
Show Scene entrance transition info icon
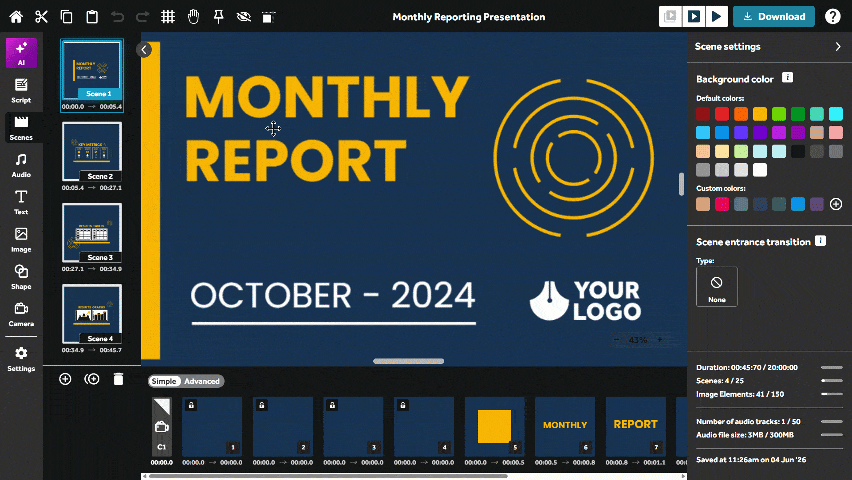tap(820, 241)
